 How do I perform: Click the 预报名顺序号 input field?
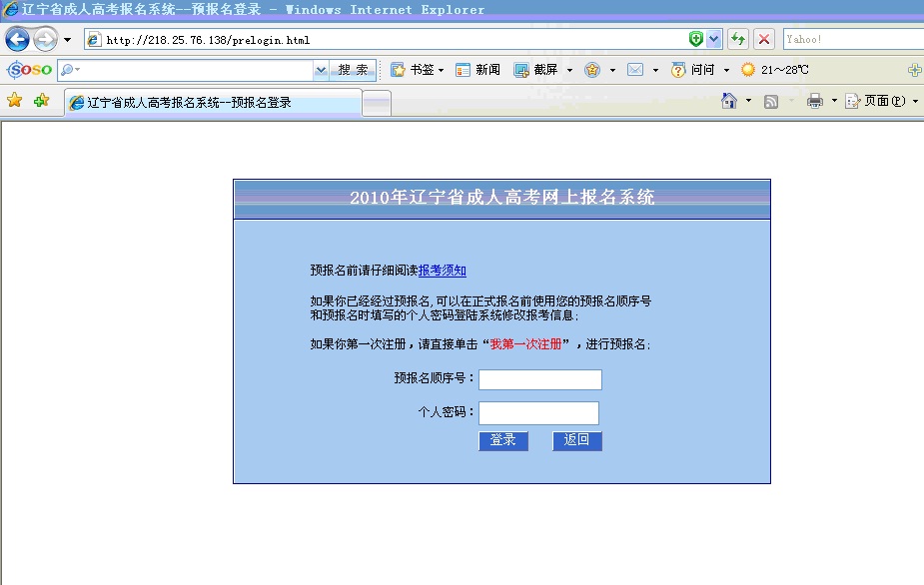[x=540, y=379]
